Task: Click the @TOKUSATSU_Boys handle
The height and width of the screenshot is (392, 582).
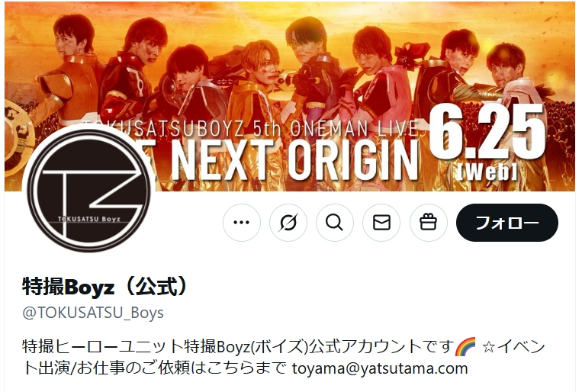Action: pos(93,313)
